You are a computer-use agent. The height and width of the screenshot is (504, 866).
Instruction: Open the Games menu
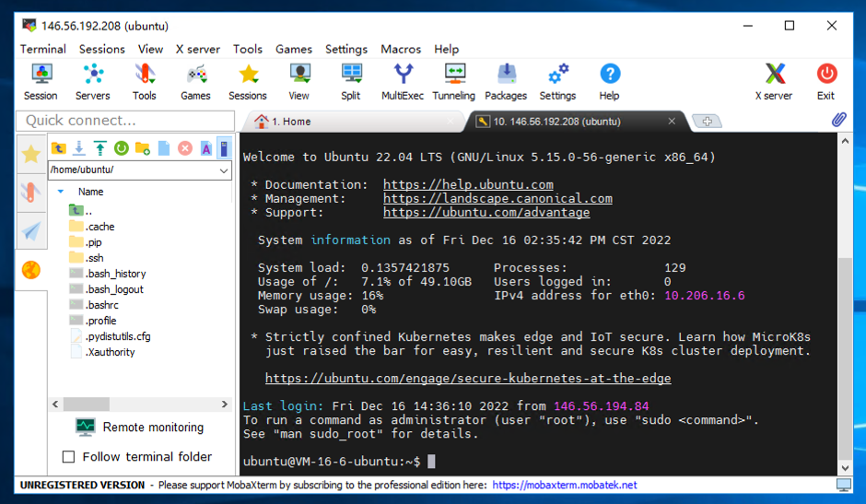point(294,49)
